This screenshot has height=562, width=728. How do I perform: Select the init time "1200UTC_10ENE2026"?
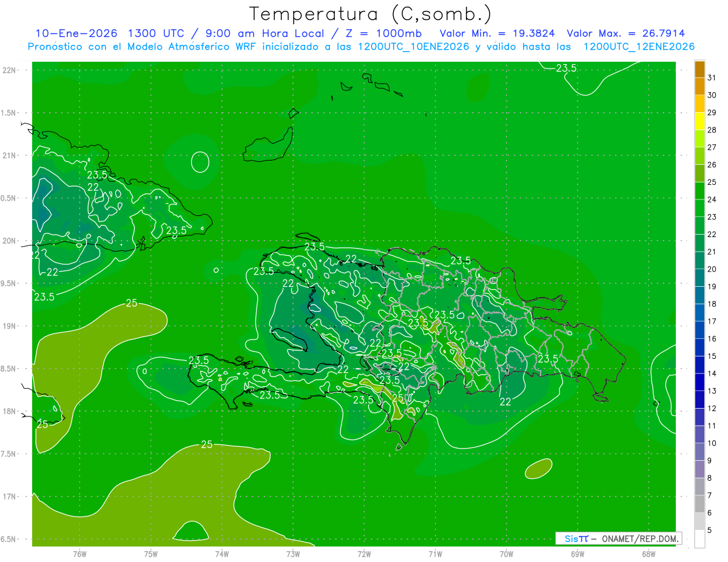pos(414,47)
